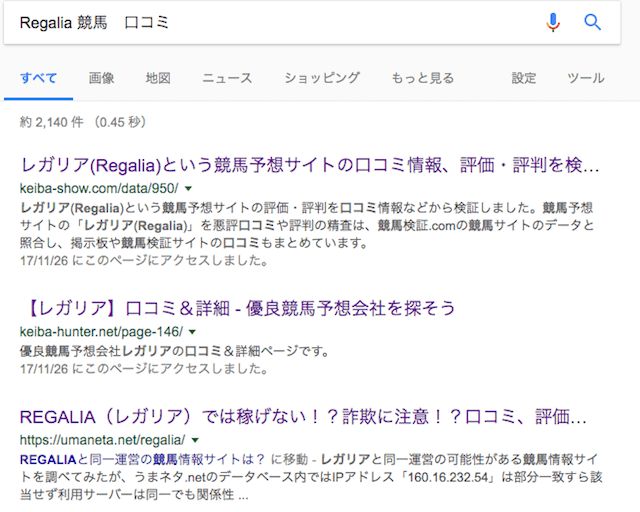Select the すべて tab
This screenshot has height=512, width=640.
click(38, 78)
